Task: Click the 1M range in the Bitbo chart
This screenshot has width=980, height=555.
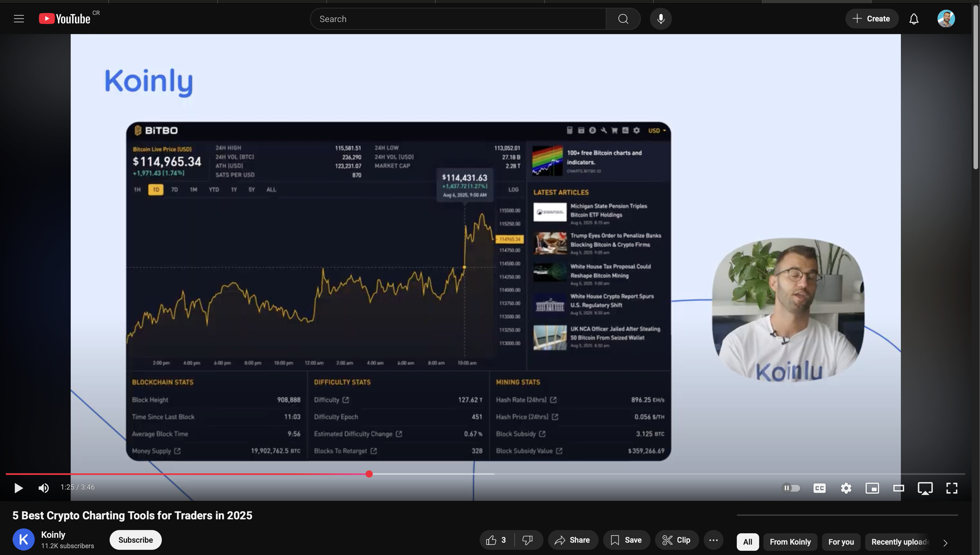Action: pos(193,189)
